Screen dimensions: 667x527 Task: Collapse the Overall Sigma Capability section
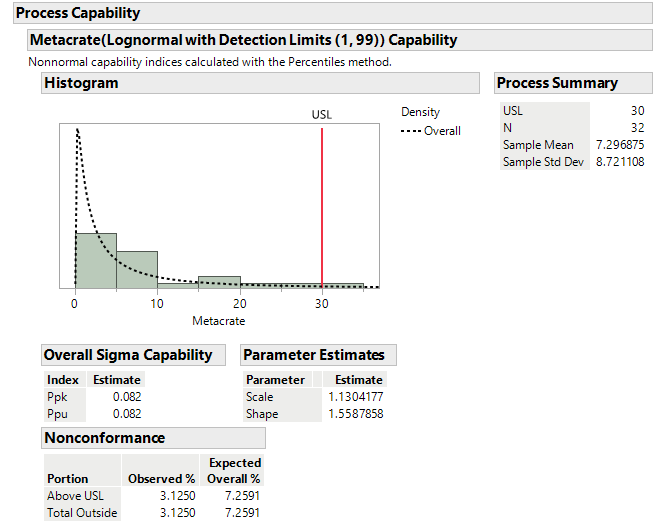(x=128, y=354)
